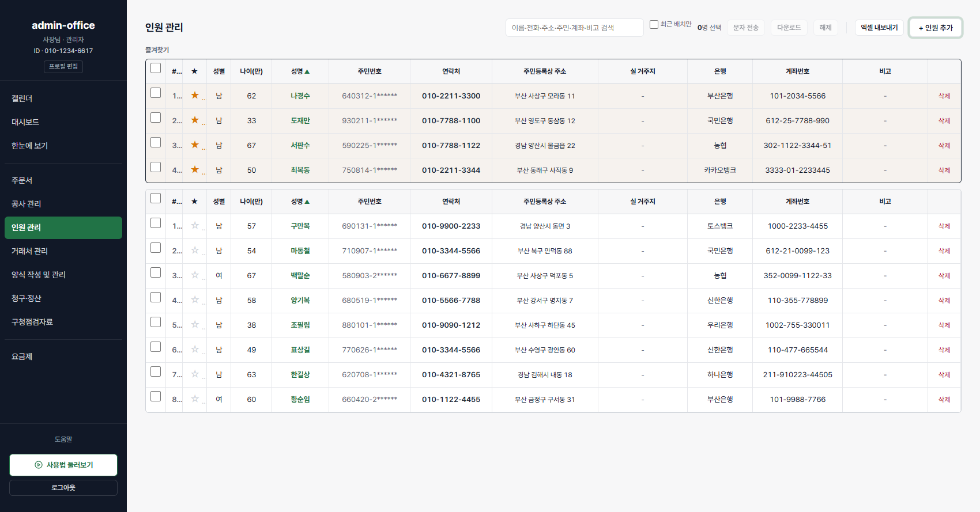Check the box for 마동철 row
980x512 pixels.
pos(156,248)
